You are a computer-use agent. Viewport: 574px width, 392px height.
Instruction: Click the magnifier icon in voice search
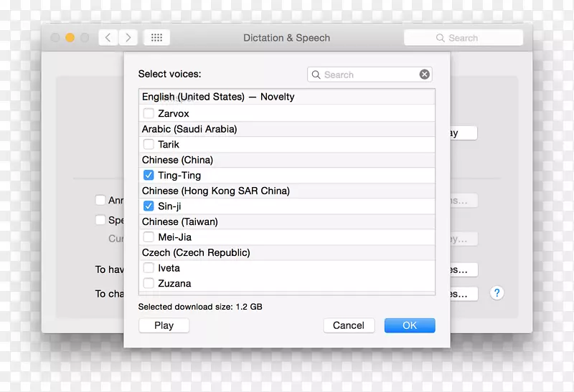[x=316, y=75]
